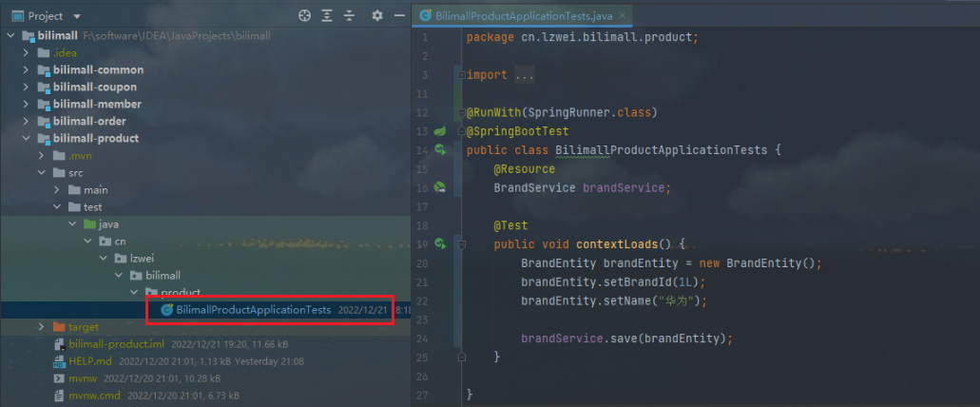Viewport: 980px width, 407px height.
Task: Click the target folder icon
Action: [x=59, y=327]
